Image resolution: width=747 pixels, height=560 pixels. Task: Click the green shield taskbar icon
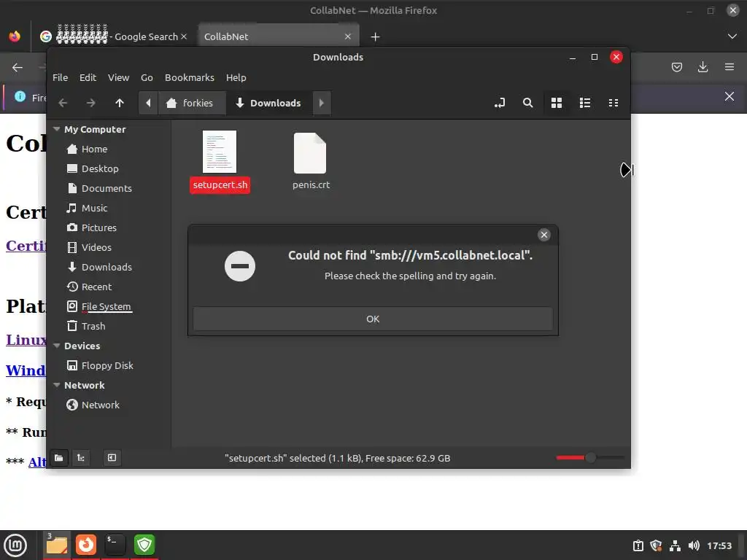point(144,545)
